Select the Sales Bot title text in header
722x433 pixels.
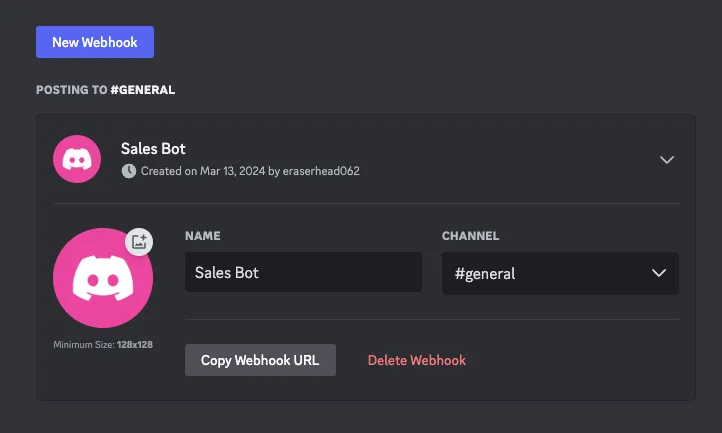153,149
